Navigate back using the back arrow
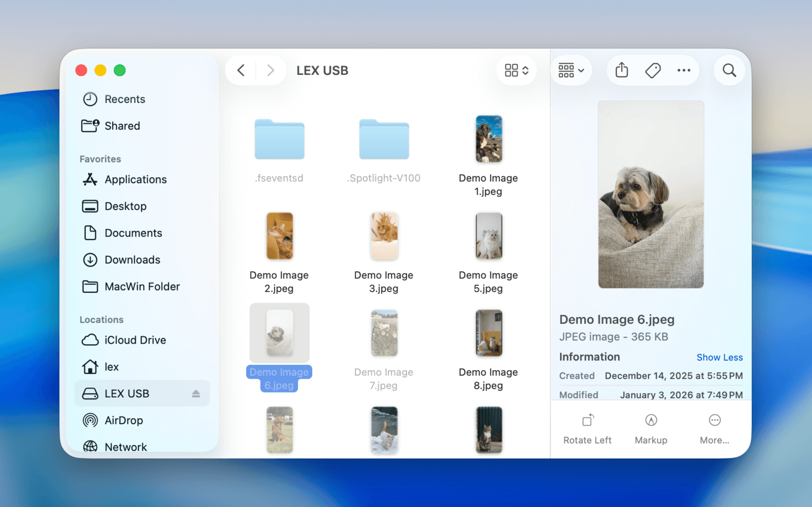Screen dimensions: 812x507 tap(241, 70)
